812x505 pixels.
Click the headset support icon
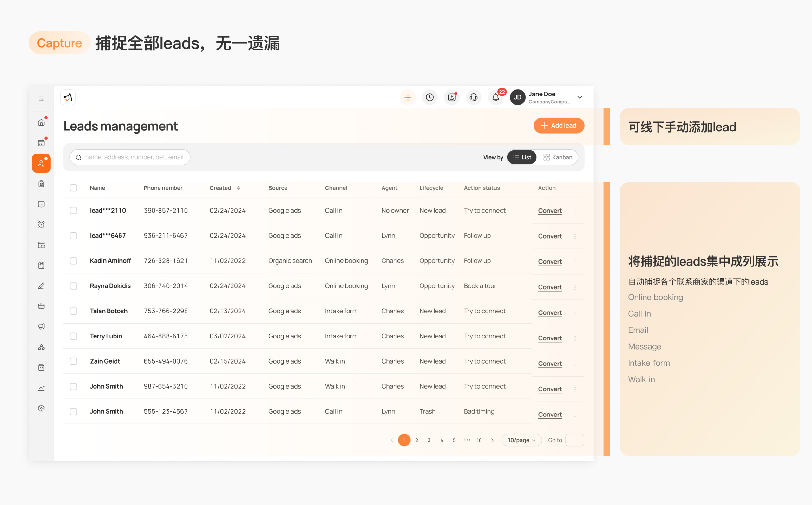[x=474, y=97]
